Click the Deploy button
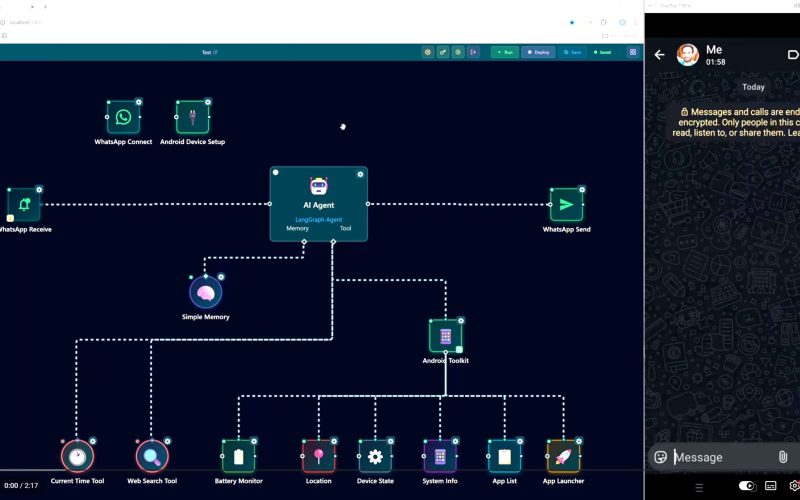The height and width of the screenshot is (500, 800). [x=538, y=52]
